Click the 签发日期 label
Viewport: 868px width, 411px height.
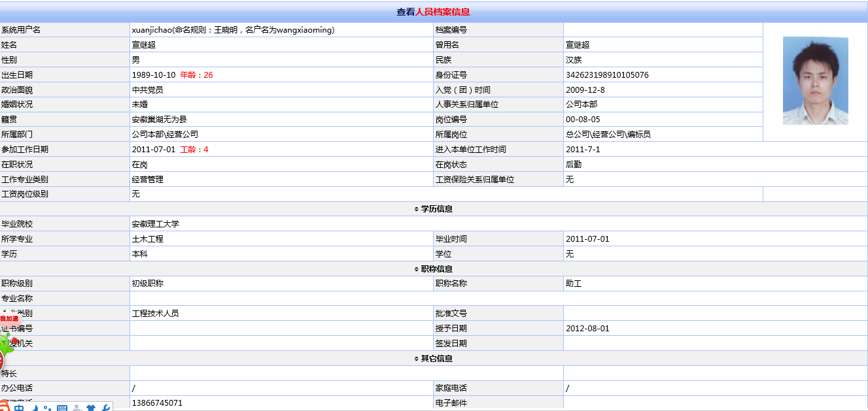click(x=451, y=344)
